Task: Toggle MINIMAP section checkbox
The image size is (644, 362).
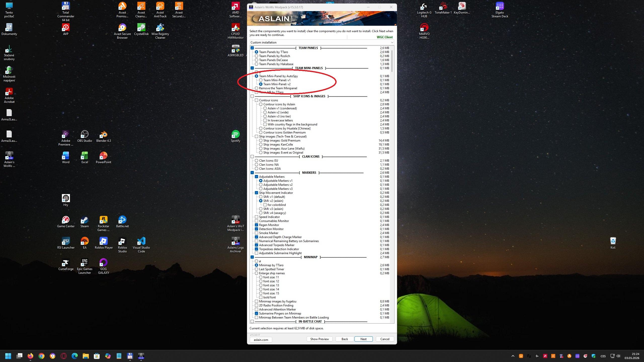Action: coord(252,257)
